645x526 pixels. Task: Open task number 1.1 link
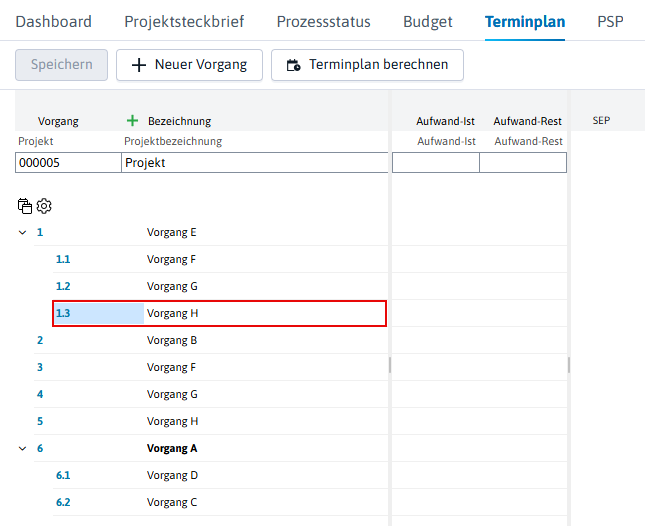63,260
